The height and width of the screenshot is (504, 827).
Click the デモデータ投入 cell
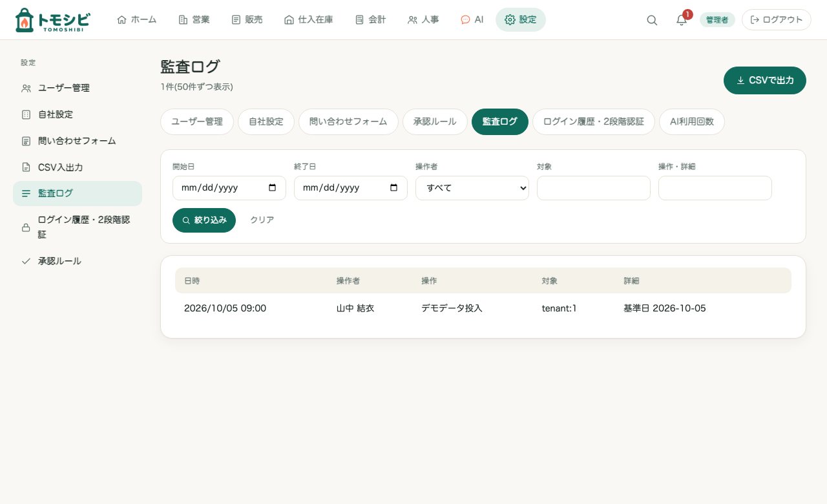(452, 308)
